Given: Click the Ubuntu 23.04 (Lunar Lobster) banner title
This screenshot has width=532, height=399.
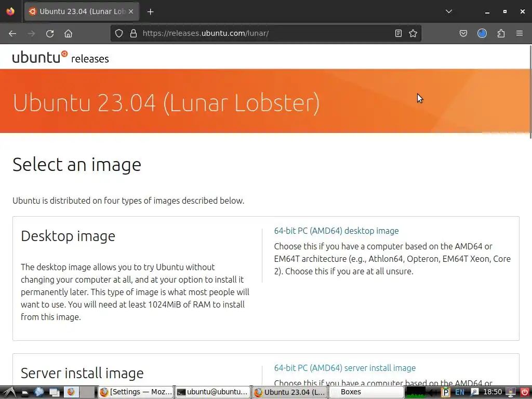Looking at the screenshot, I should point(166,102).
